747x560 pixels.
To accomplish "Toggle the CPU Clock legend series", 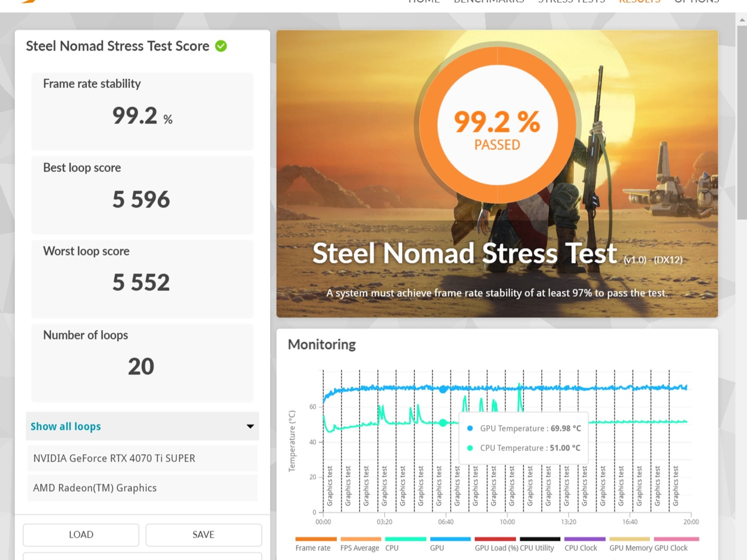I will click(585, 544).
